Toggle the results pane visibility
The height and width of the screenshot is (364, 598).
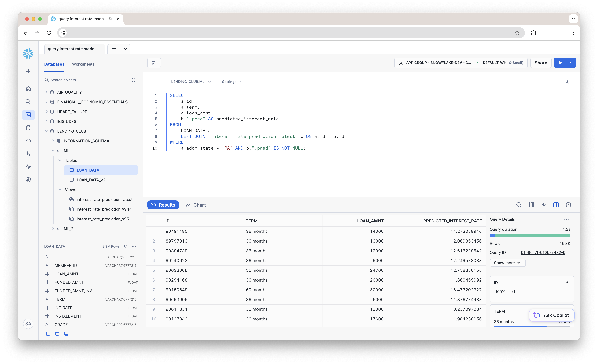point(66,334)
